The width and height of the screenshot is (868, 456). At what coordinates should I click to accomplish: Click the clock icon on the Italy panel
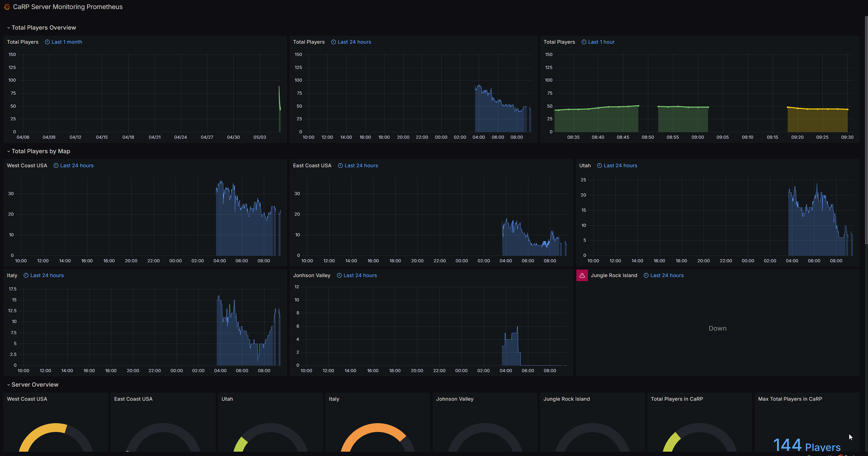26,275
